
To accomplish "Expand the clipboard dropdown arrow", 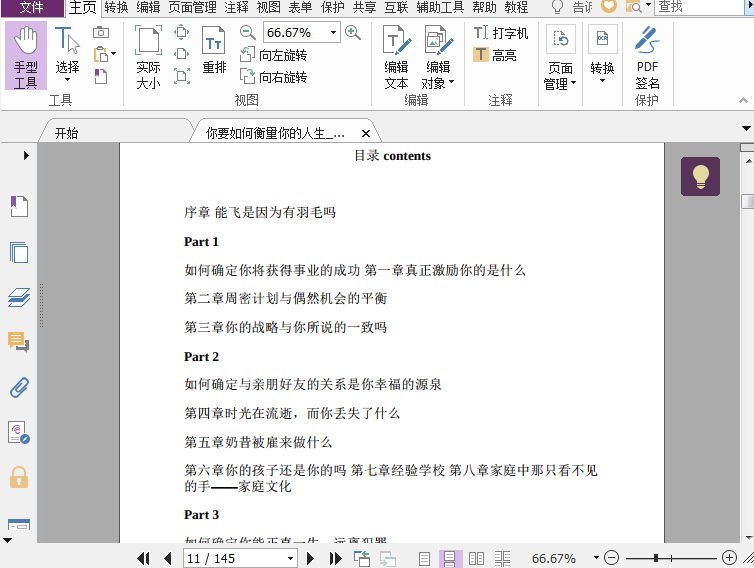I will (x=113, y=53).
